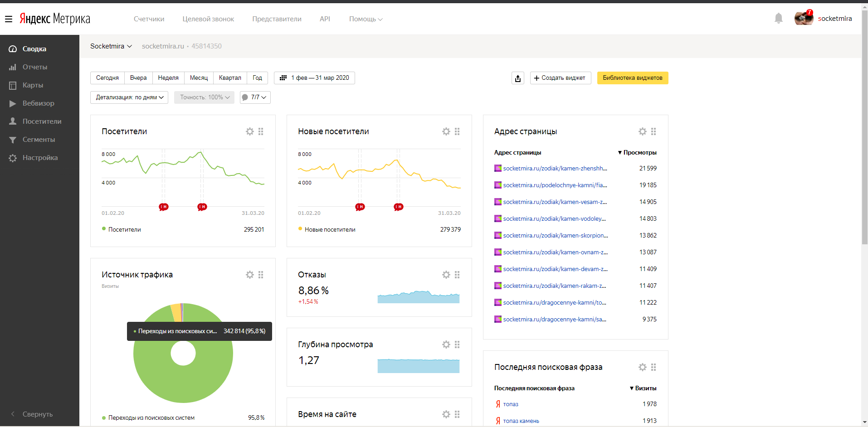Image resolution: width=868 pixels, height=427 pixels.
Task: Select the Неделя period toggle
Action: 168,78
